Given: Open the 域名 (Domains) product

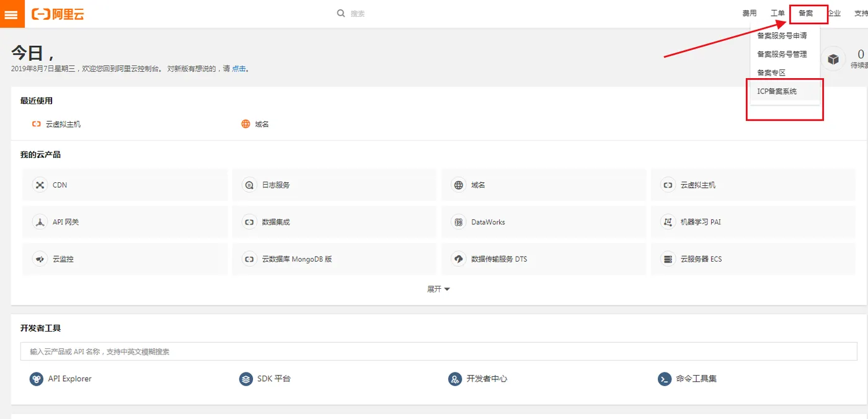Looking at the screenshot, I should pyautogui.click(x=479, y=185).
